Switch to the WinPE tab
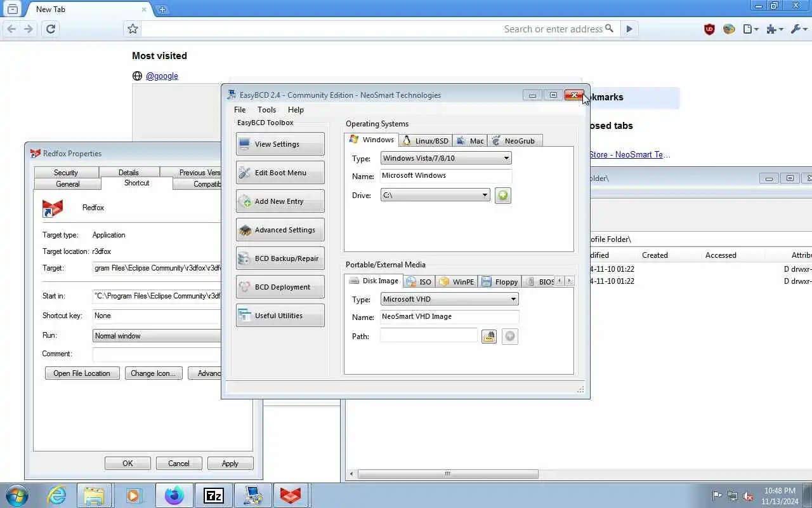The height and width of the screenshot is (508, 812). (x=457, y=282)
